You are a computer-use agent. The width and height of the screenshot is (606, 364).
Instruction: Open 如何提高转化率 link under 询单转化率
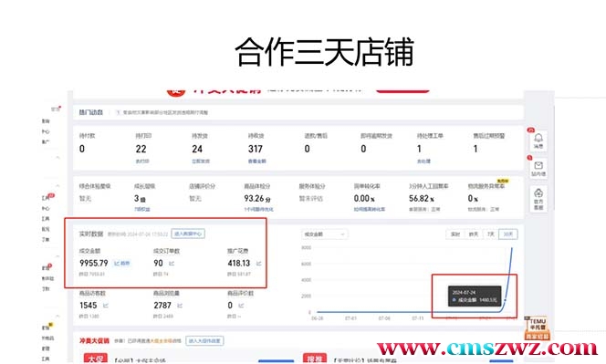pyautogui.click(x=370, y=209)
